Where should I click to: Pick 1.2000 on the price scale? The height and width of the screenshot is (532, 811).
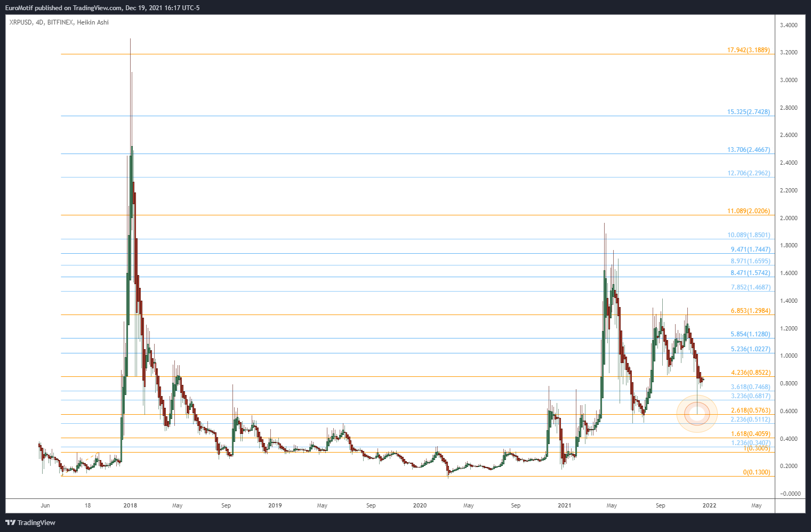tap(789, 328)
